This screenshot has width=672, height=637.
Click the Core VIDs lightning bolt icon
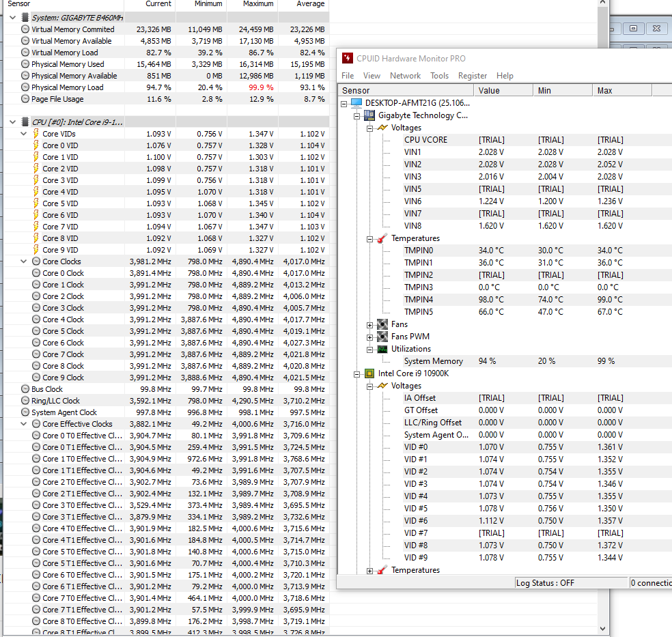pos(36,134)
